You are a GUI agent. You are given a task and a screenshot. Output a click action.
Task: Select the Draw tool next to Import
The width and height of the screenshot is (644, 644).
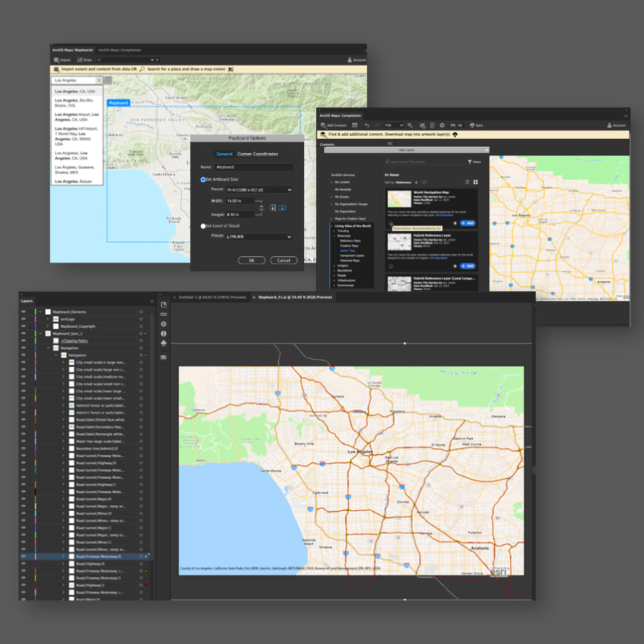(x=81, y=60)
